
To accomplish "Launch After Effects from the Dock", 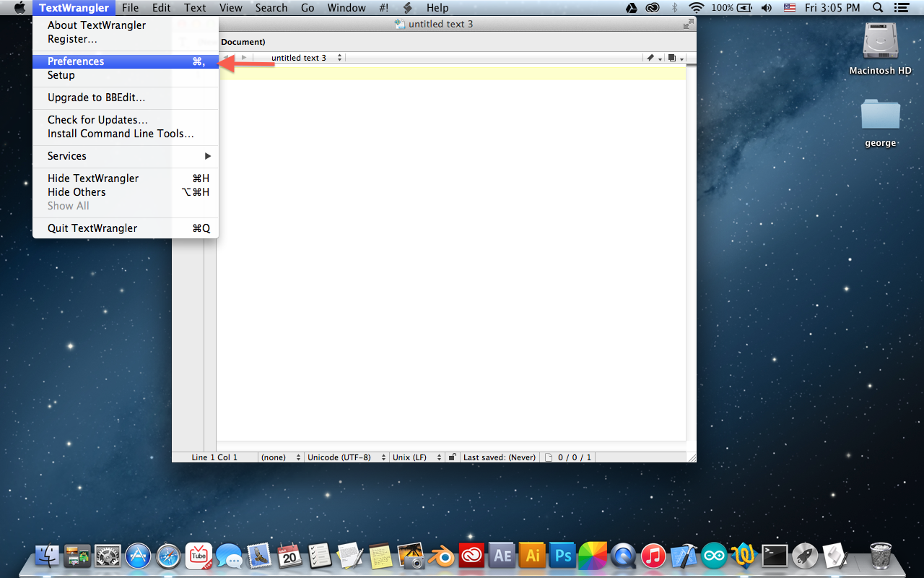I will point(502,556).
